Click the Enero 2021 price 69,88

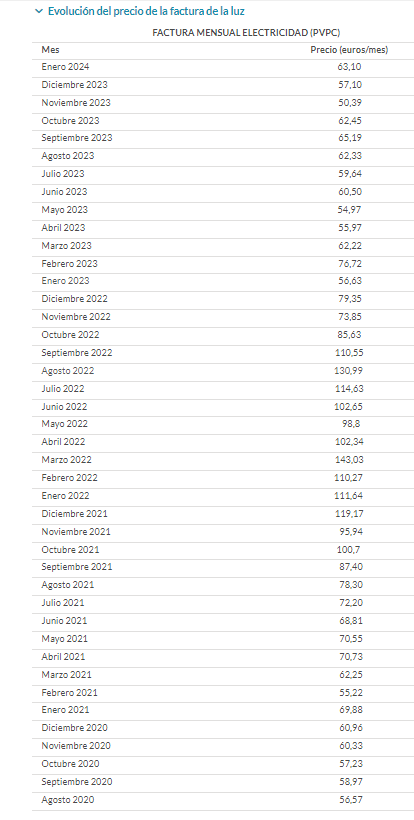(350, 710)
